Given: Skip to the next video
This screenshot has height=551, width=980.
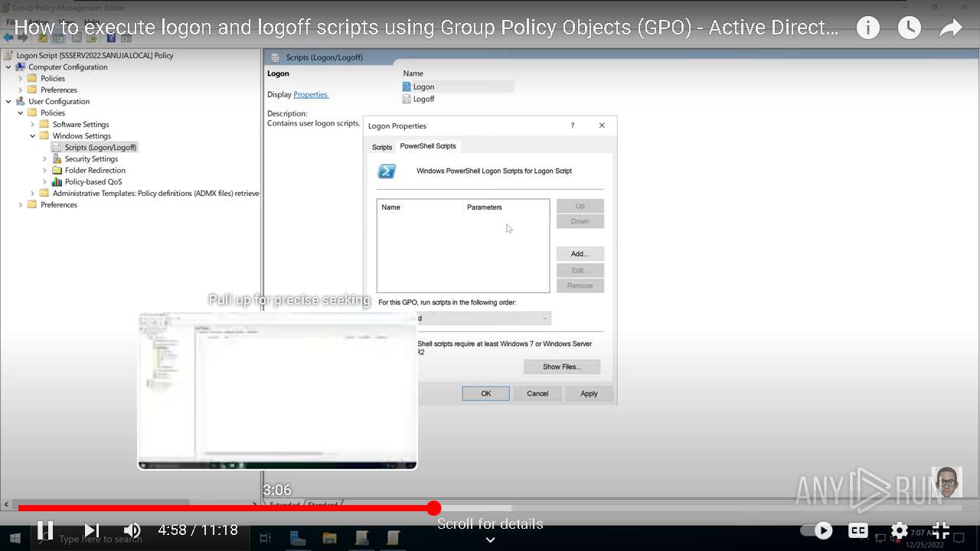Looking at the screenshot, I should click(x=92, y=530).
